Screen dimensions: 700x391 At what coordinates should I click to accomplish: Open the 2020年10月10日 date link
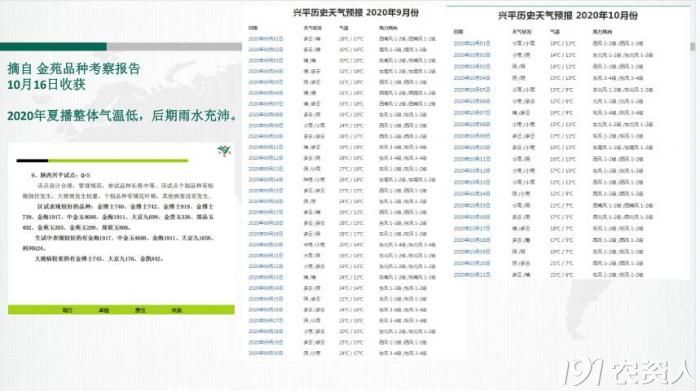[x=472, y=147]
